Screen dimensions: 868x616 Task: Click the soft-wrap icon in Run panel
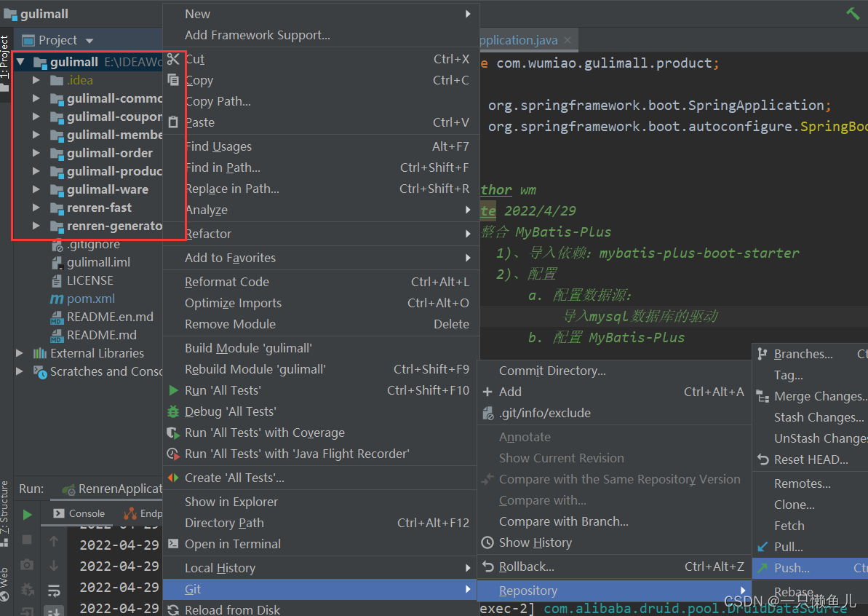54,591
